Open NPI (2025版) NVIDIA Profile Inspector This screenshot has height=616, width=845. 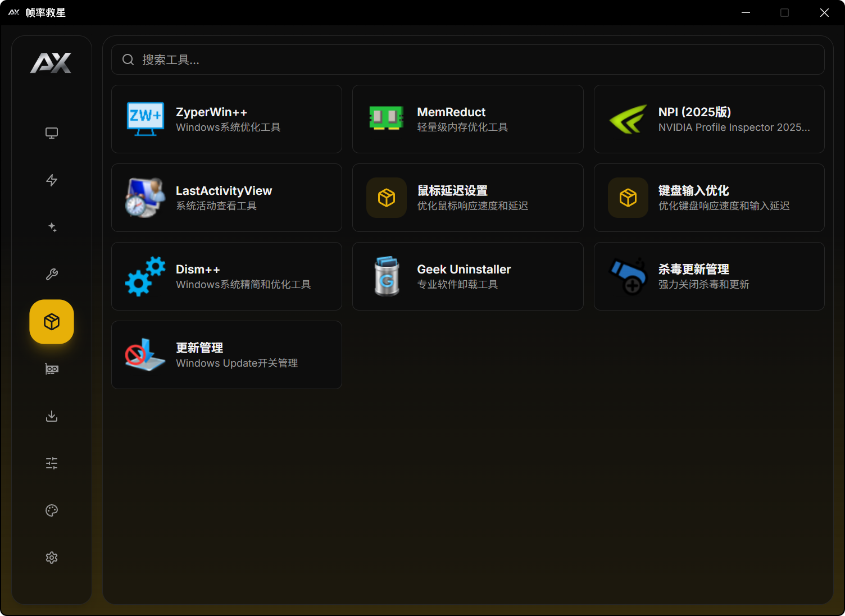click(x=708, y=119)
